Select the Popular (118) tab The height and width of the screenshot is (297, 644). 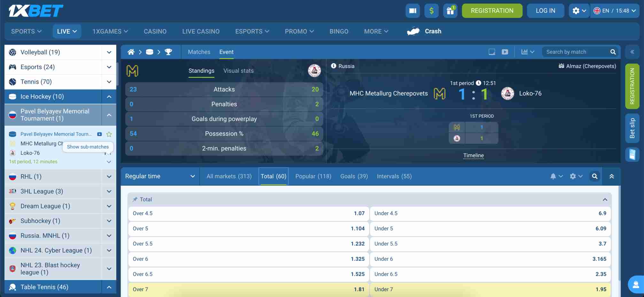tap(313, 176)
